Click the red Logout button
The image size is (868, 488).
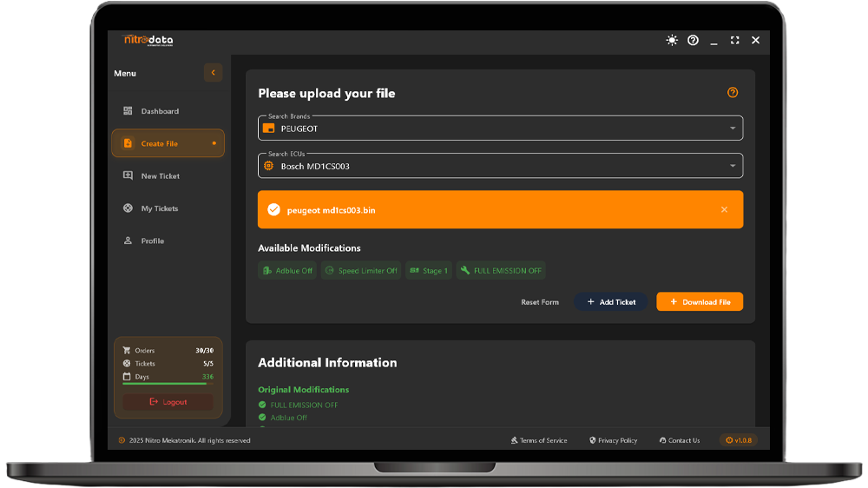(x=168, y=402)
